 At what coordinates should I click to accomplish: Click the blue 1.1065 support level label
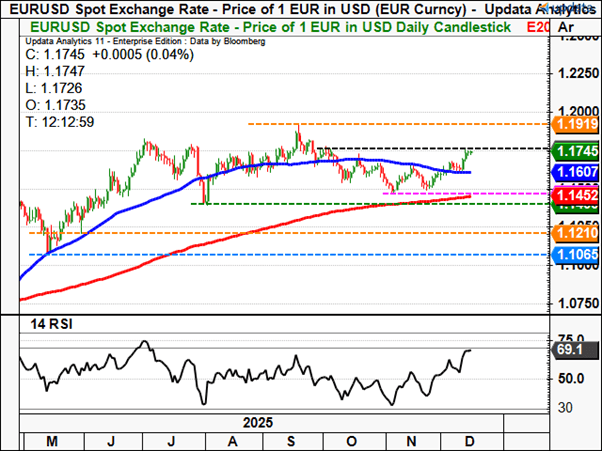[574, 256]
